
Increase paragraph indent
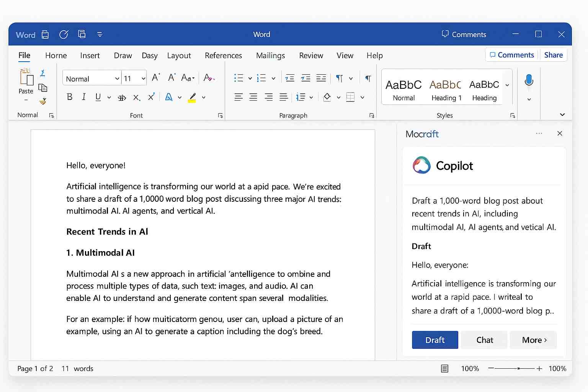(x=305, y=78)
